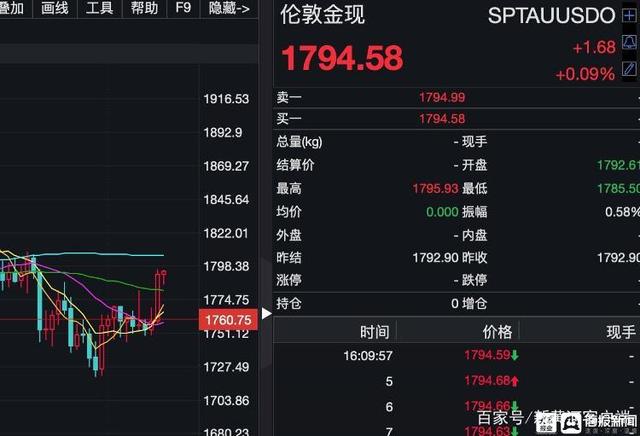
Task: Click the 伦敦金现 instrument name
Action: tap(322, 16)
